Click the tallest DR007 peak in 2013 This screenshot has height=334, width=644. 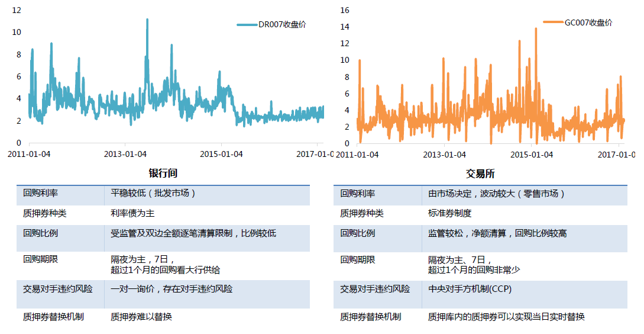point(147,20)
